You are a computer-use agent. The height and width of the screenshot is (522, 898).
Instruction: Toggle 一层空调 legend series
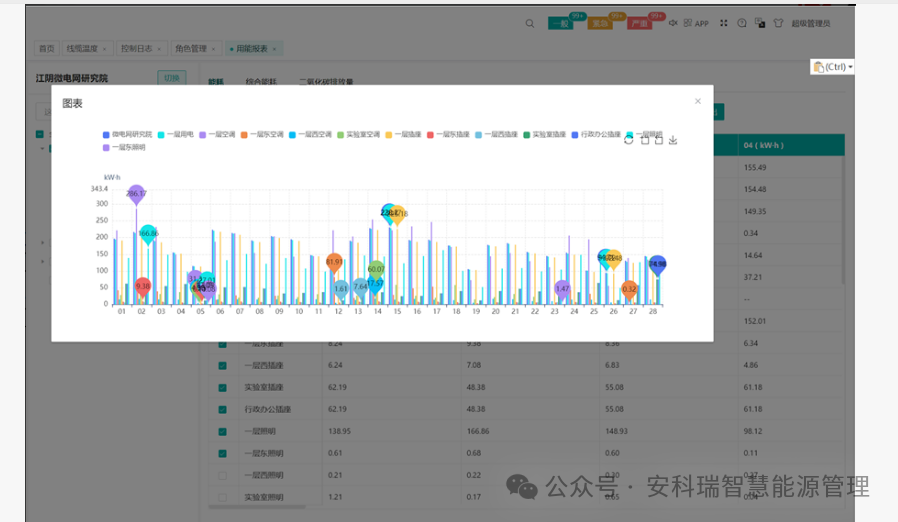217,135
